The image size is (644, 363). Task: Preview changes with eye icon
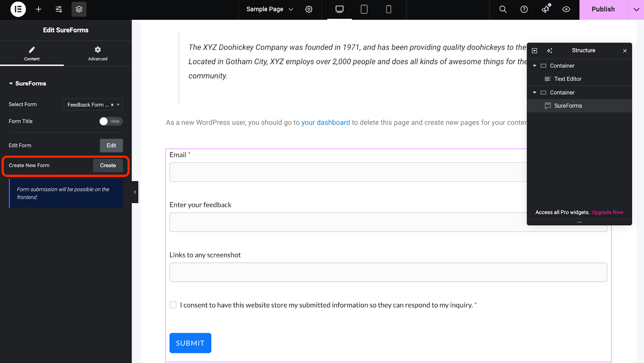(x=566, y=9)
